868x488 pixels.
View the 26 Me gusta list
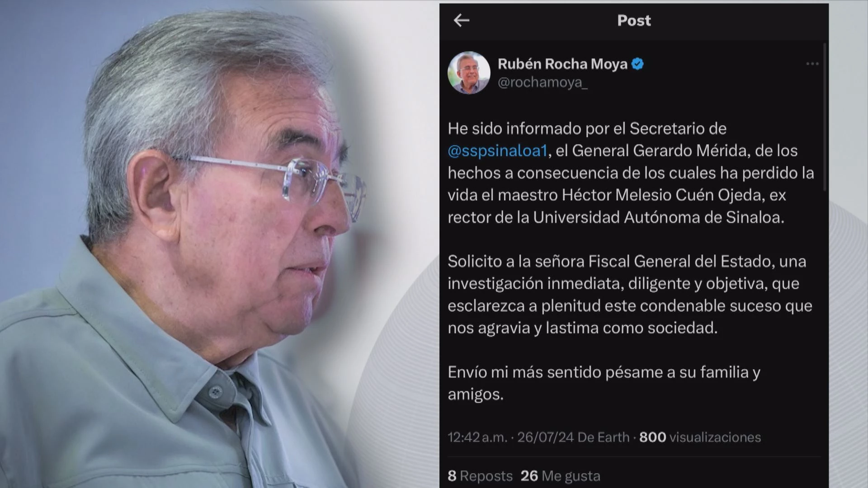click(561, 476)
